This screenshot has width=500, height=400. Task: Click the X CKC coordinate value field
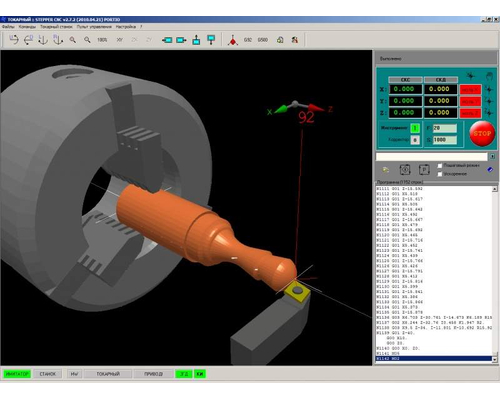click(x=405, y=89)
